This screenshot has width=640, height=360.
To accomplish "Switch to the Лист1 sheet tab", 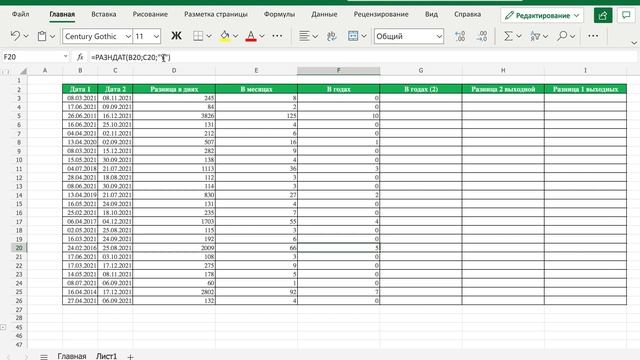I will tap(106, 356).
